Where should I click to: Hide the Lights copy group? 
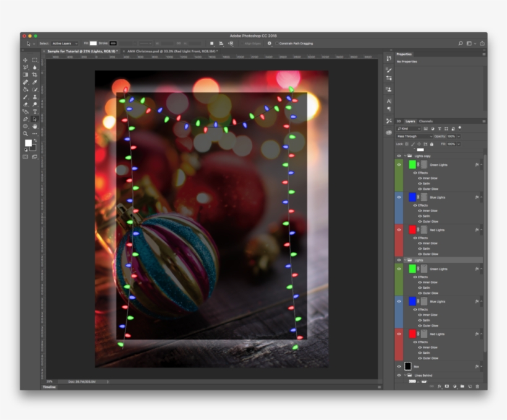(399, 155)
